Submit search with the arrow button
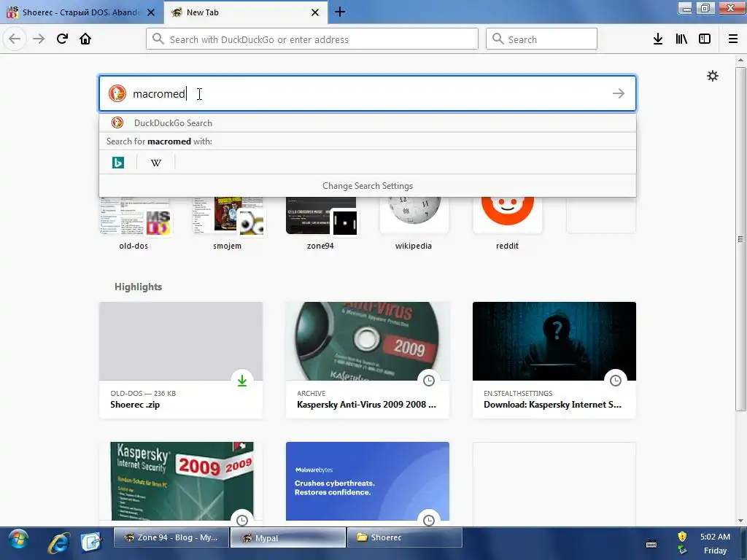Viewport: 747px width, 560px height. pos(619,93)
